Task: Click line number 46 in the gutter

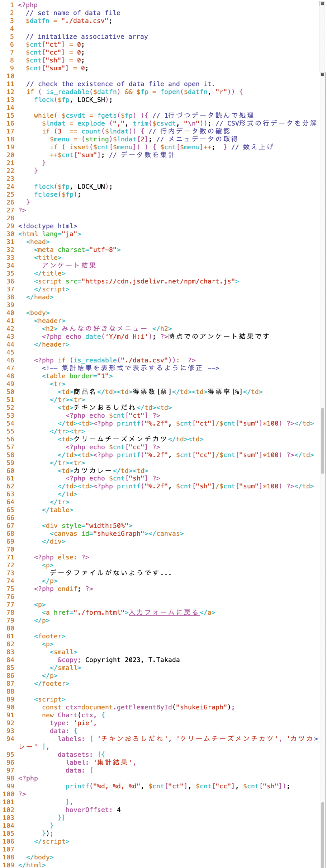Action: (10, 360)
